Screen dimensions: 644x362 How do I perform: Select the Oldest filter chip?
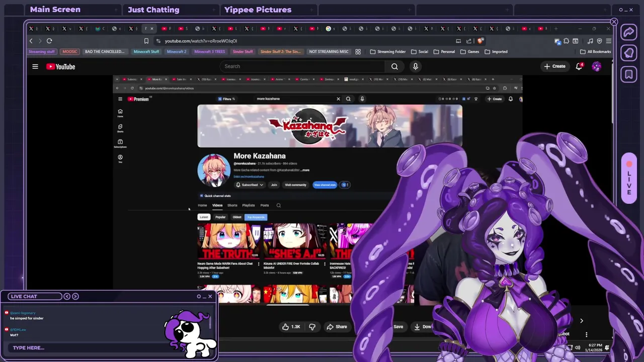coord(237,217)
